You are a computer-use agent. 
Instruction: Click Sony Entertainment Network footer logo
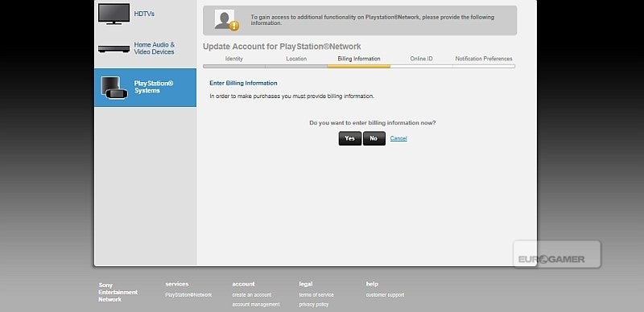coord(118,292)
